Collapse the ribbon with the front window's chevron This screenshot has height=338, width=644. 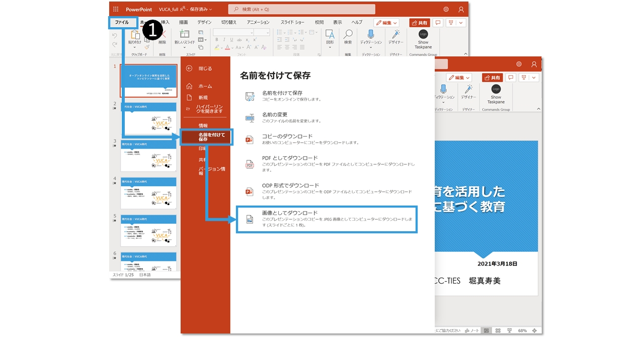tap(538, 109)
